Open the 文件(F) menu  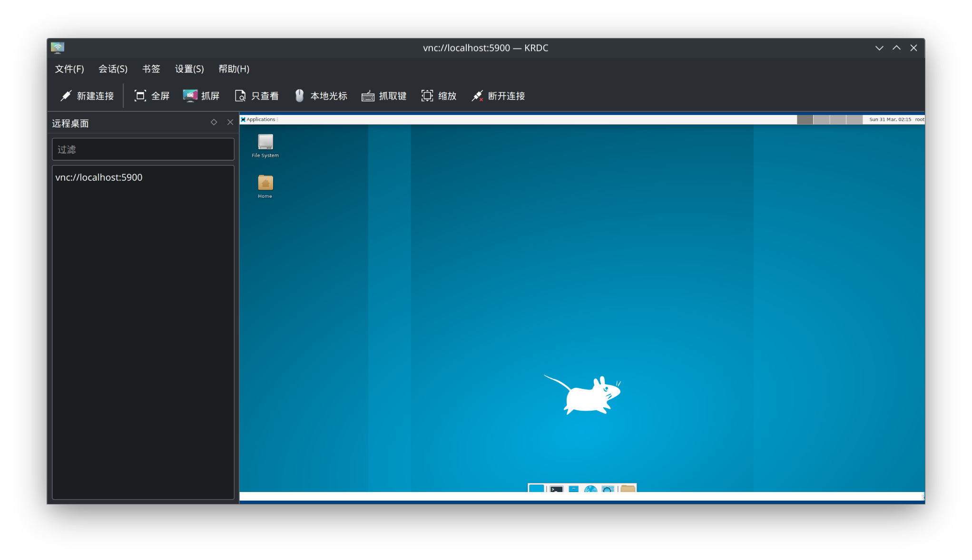click(x=69, y=69)
